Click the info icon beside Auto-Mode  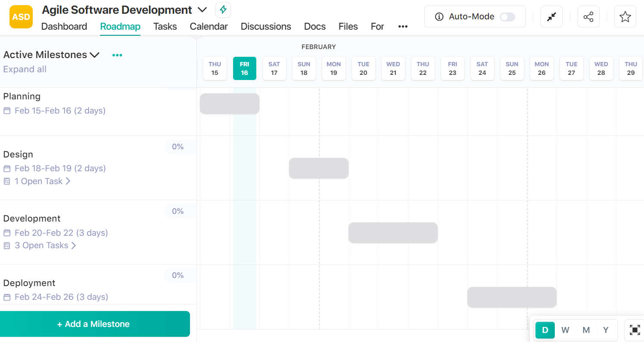coord(439,16)
